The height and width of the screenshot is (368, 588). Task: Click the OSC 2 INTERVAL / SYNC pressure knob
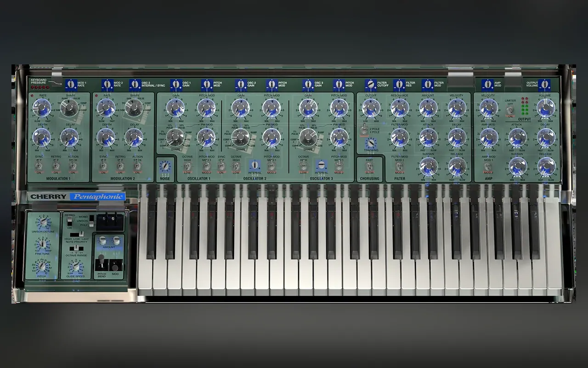[135, 84]
